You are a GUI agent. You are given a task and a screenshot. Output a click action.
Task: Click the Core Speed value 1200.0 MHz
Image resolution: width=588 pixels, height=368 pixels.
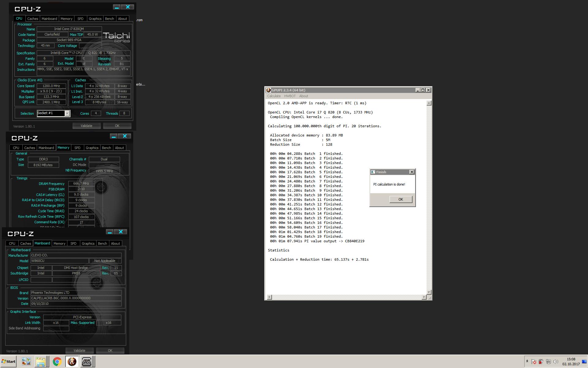(x=51, y=86)
